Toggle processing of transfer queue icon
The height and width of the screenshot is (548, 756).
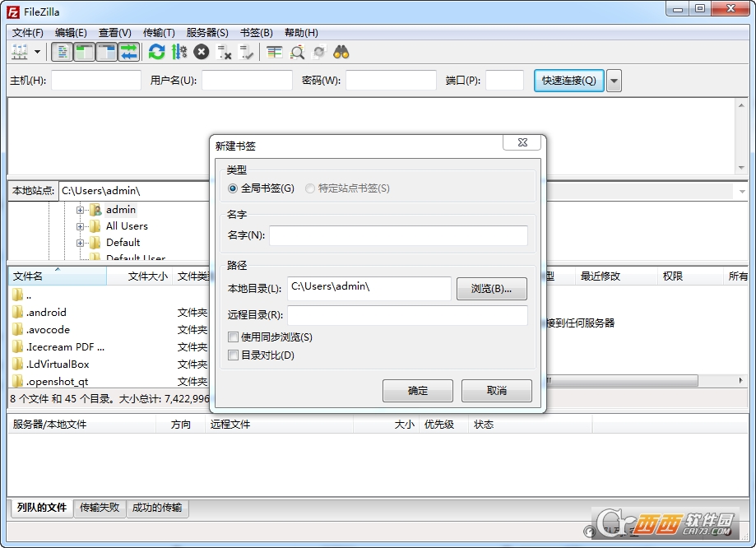pos(179,52)
